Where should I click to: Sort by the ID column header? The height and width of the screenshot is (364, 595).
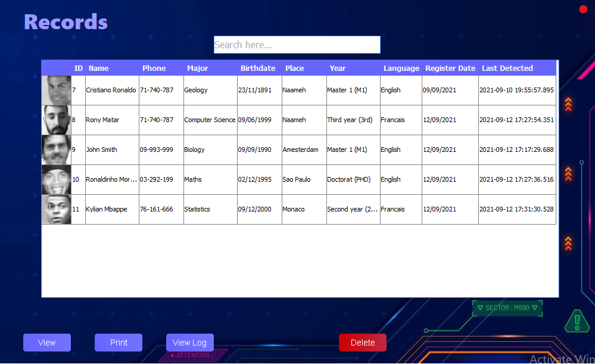pyautogui.click(x=78, y=69)
